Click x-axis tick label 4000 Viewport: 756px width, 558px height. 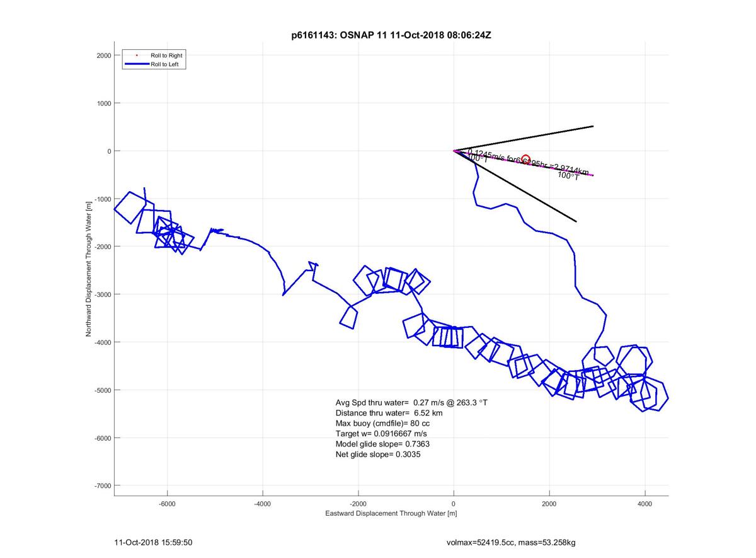(x=644, y=504)
